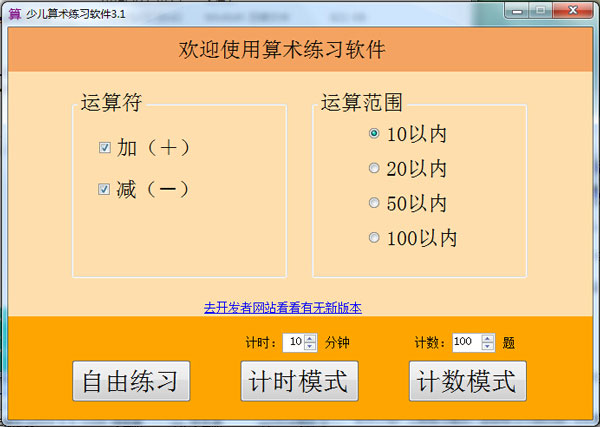Pick the 50以内 calculation range
Viewport: 600px width, 427px height.
pyautogui.click(x=375, y=203)
